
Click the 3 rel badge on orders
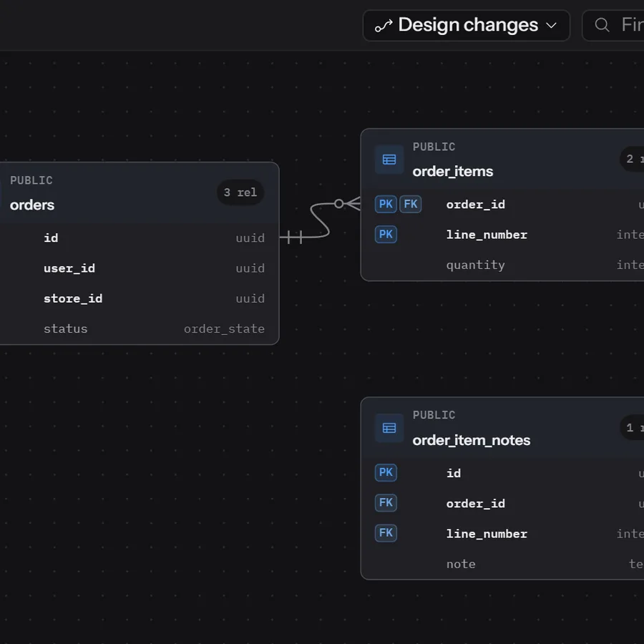[240, 192]
